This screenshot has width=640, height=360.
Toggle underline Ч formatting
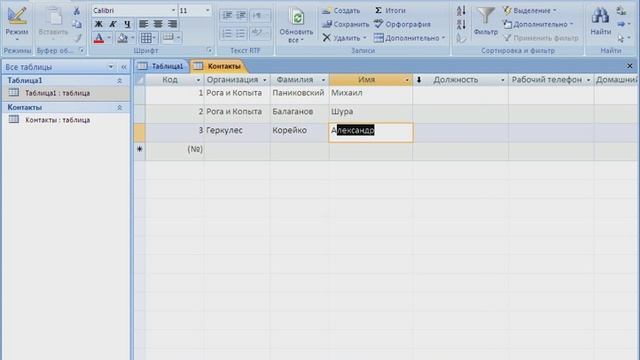click(x=127, y=24)
